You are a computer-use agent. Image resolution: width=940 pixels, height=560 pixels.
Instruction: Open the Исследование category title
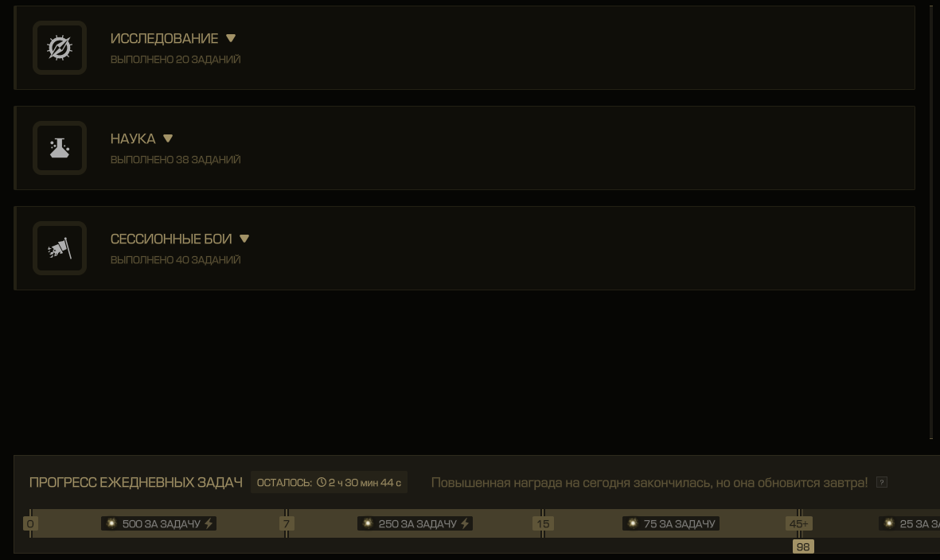tap(164, 38)
